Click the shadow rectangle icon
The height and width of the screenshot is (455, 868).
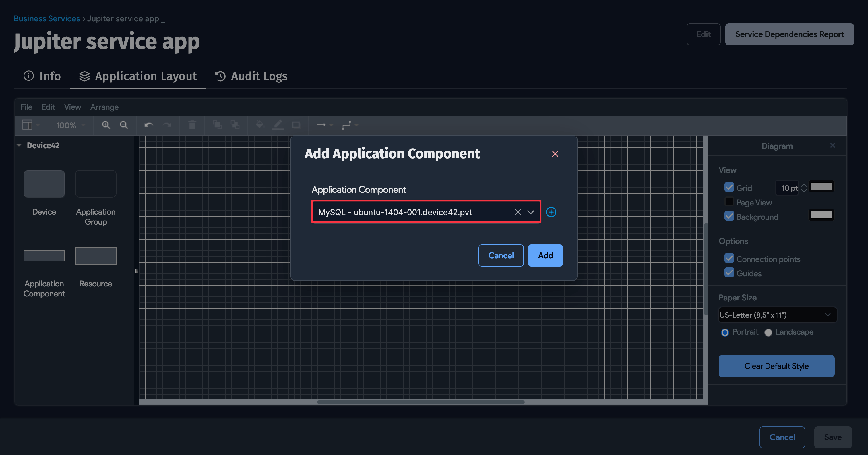tap(296, 125)
